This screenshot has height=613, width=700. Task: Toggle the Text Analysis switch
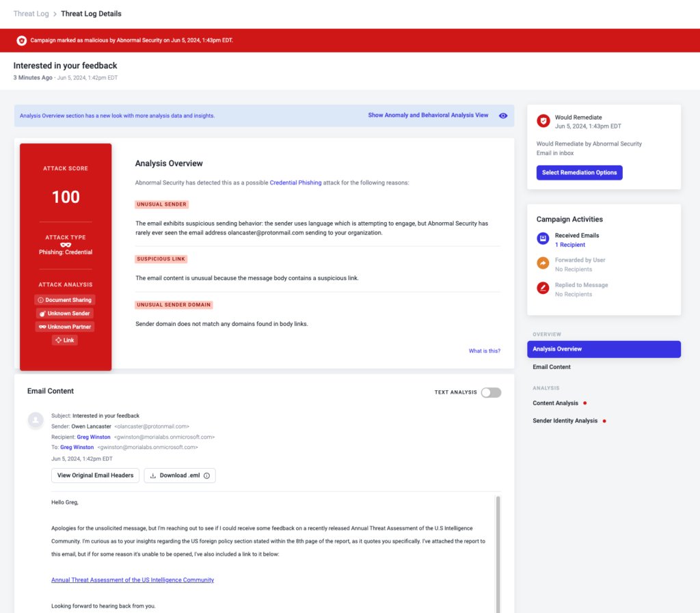tap(491, 392)
